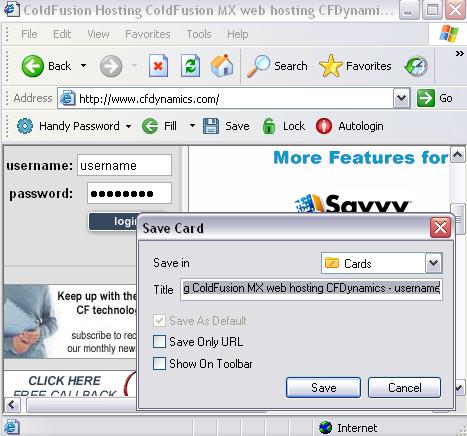Click the Fill green arrow icon
Screen dimensions: 467x436
(150, 126)
